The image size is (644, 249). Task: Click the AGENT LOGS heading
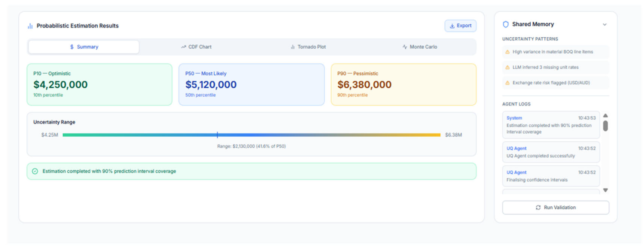[516, 104]
